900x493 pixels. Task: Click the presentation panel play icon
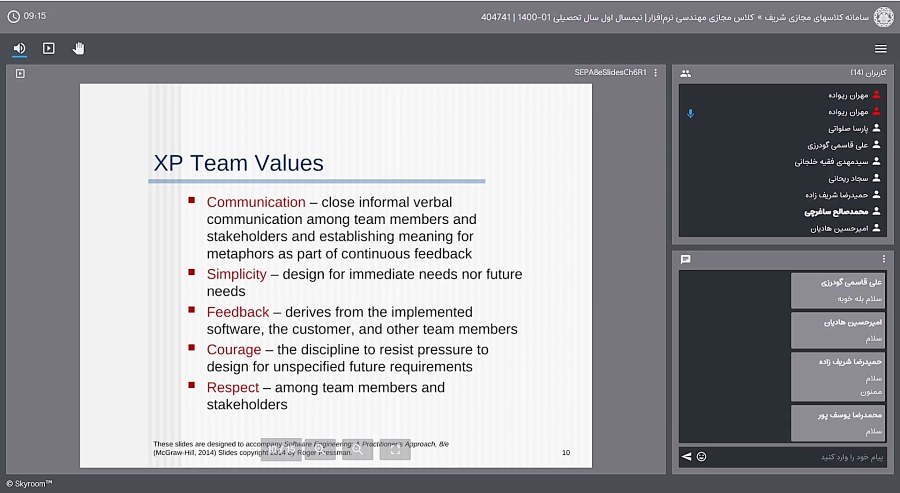pos(19,73)
